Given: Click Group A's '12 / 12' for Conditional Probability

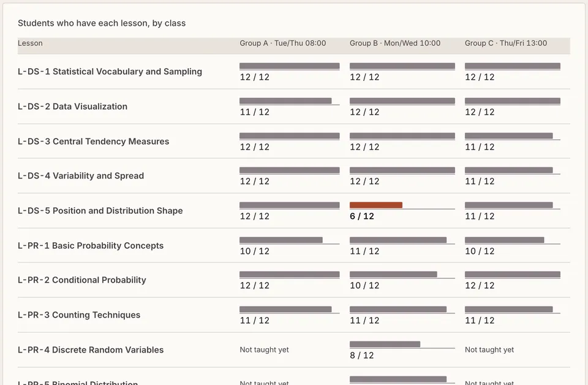Looking at the screenshot, I should tap(255, 286).
